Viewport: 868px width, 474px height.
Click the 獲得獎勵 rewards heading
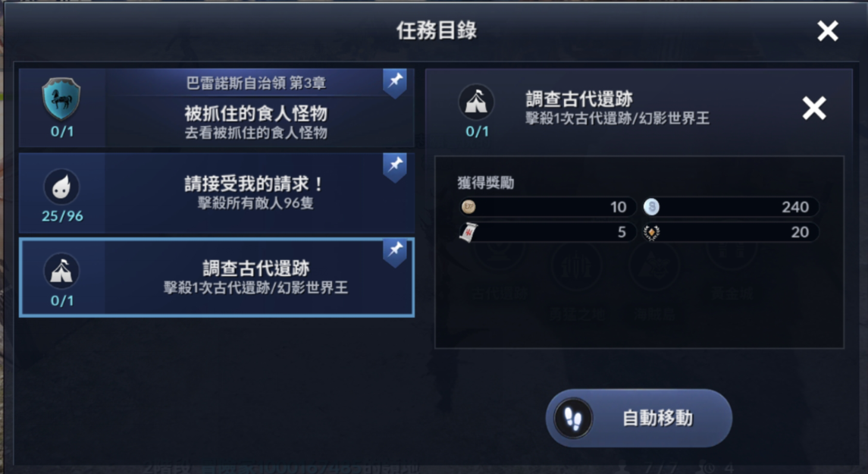click(x=485, y=183)
